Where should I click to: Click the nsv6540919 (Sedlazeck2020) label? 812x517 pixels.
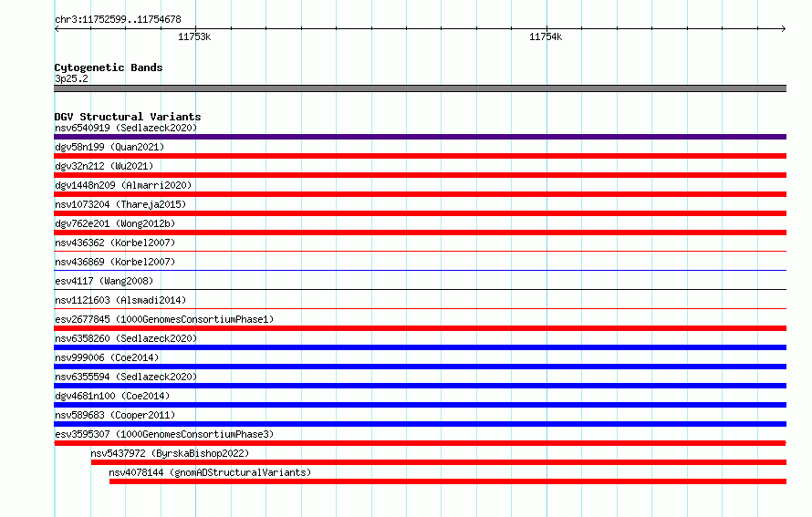click(126, 128)
